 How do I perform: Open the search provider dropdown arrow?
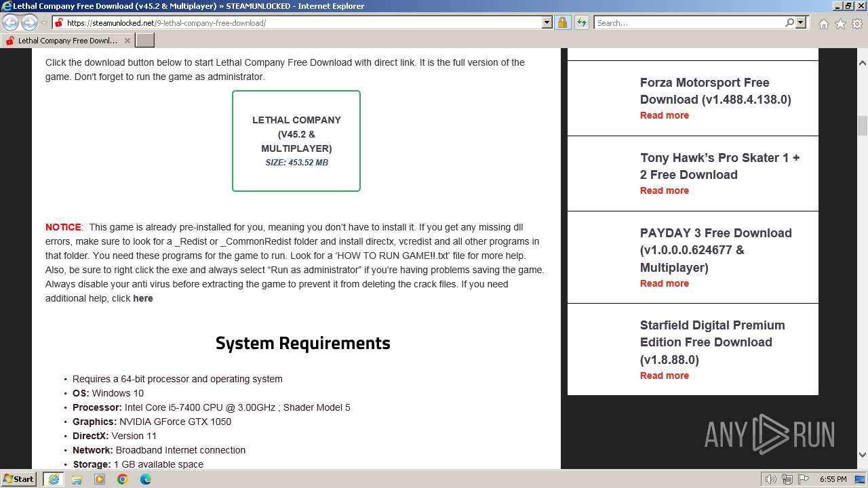coord(801,22)
